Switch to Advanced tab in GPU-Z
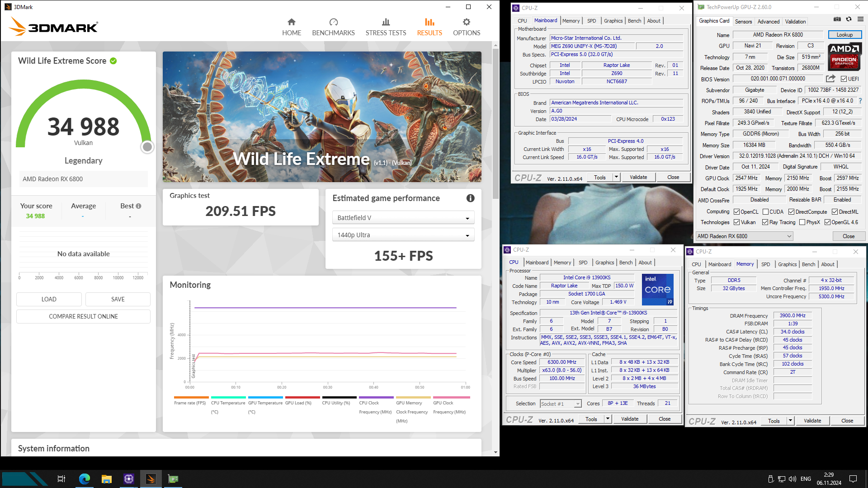This screenshot has width=868, height=488. click(x=769, y=22)
